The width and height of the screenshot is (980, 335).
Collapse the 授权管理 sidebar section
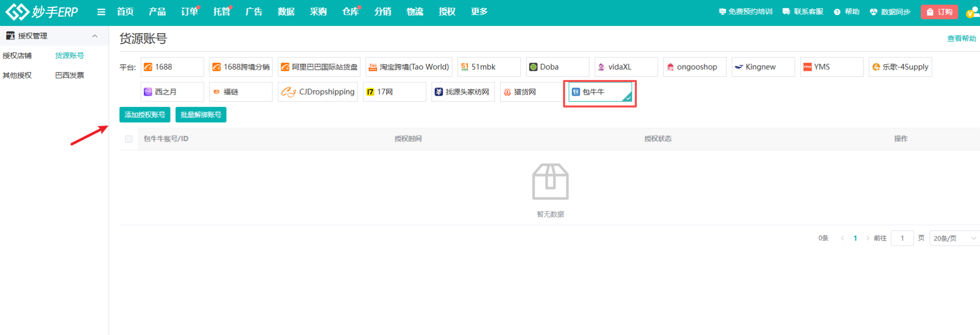tap(95, 36)
